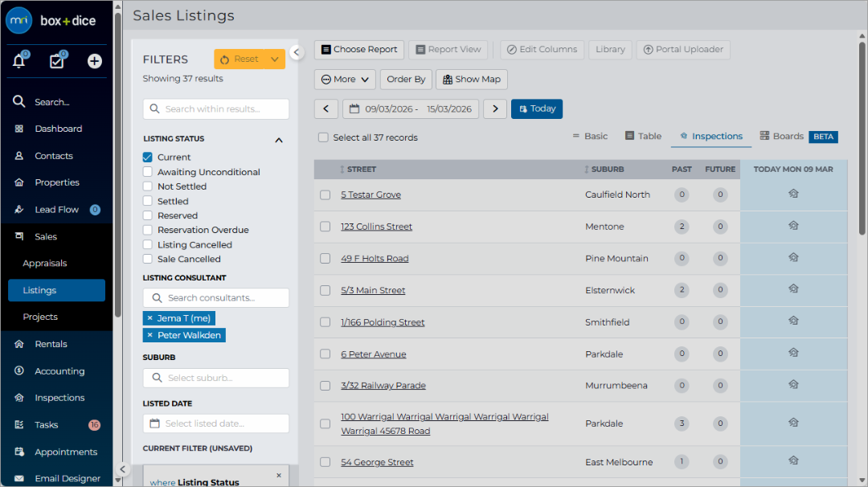Click the Sales sidebar icon
868x487 pixels.
pyautogui.click(x=18, y=236)
